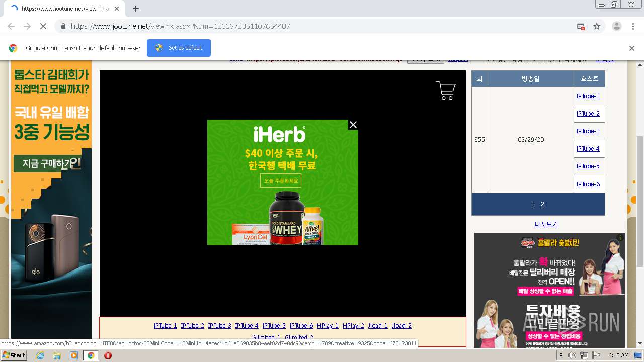Set Chrome as default browser
Image resolution: width=644 pixels, height=362 pixels.
[179, 48]
